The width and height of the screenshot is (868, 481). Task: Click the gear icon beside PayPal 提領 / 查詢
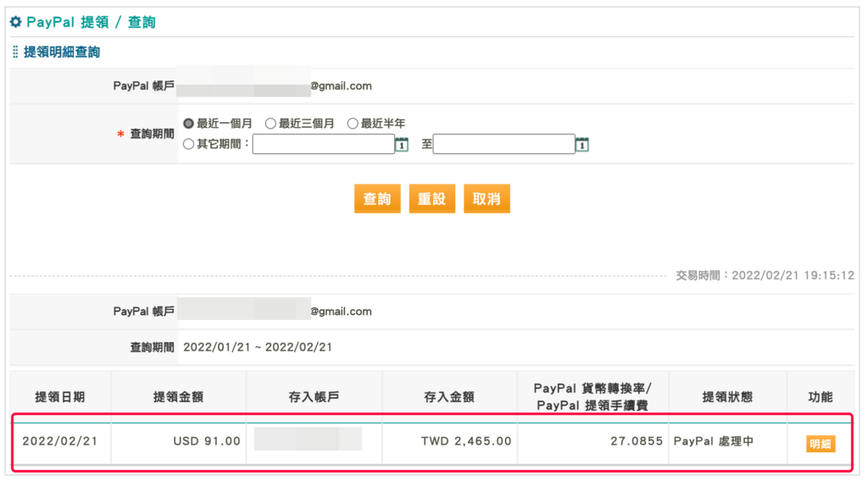pos(16,22)
